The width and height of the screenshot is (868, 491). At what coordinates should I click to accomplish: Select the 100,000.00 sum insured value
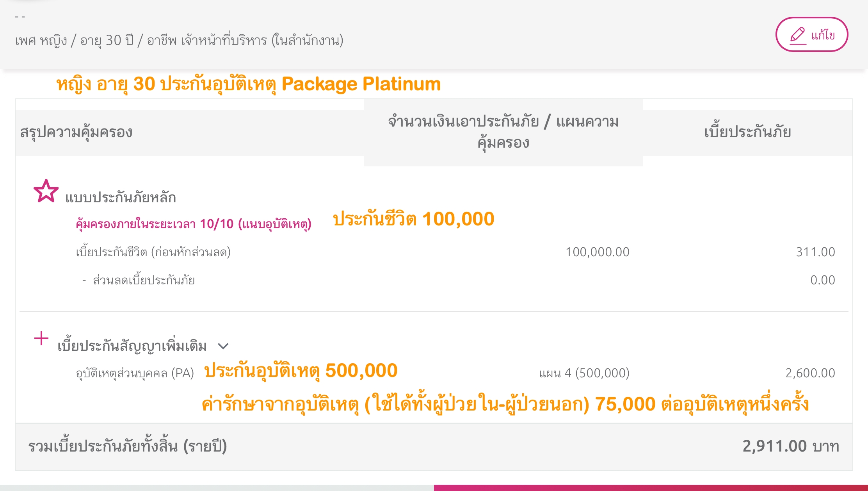(597, 252)
